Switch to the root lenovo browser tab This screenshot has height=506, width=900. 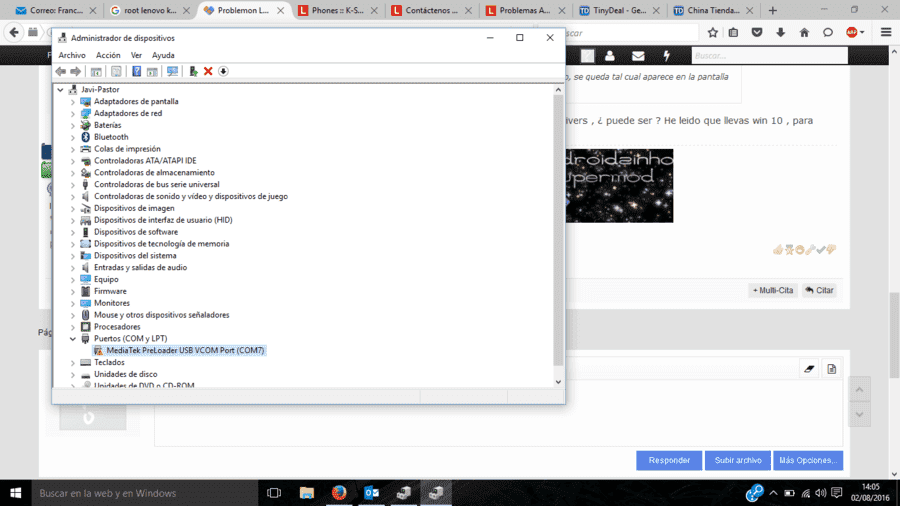(150, 10)
